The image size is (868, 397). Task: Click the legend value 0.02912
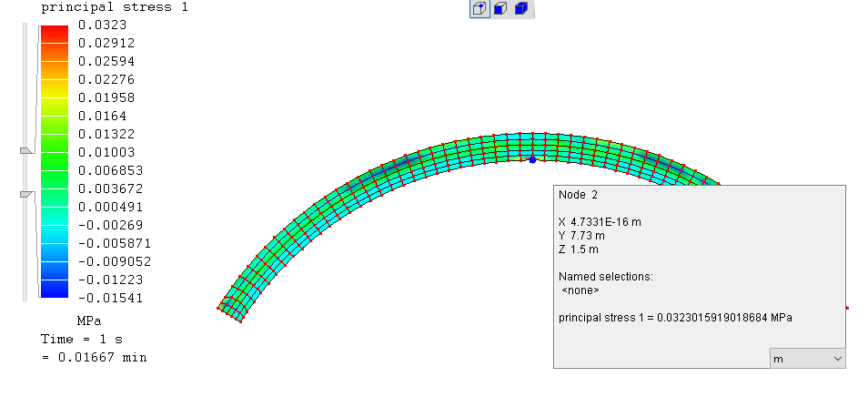(106, 43)
